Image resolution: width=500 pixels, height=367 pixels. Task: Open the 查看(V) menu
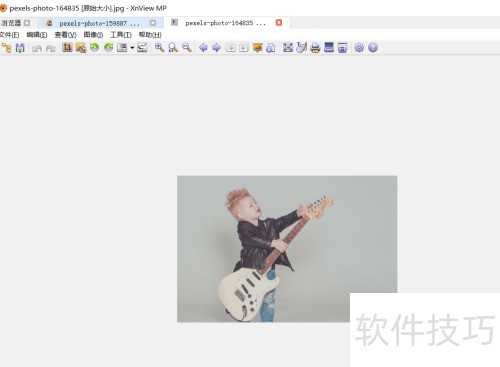pyautogui.click(x=65, y=35)
